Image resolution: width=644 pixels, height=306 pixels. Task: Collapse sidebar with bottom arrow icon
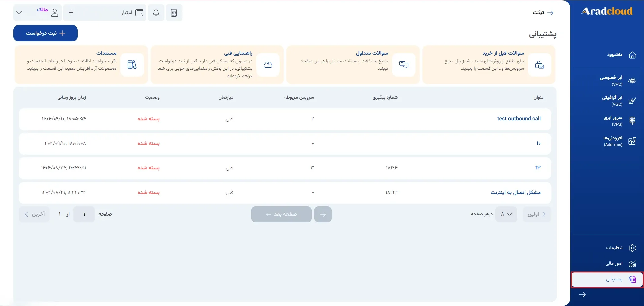pos(582,295)
